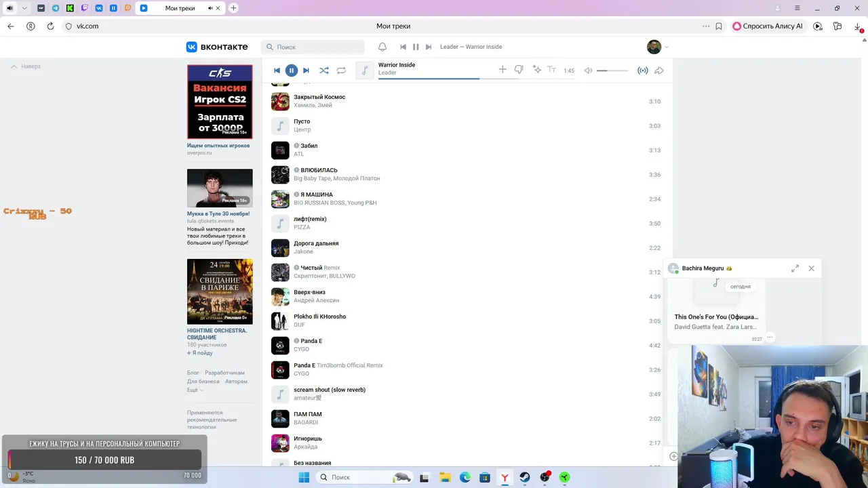
Task: Open Steam from the taskbar
Action: click(x=525, y=477)
